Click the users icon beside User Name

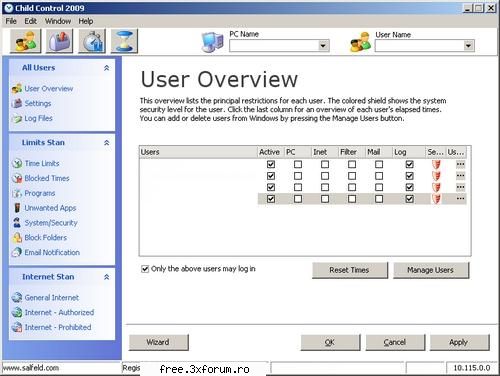pyautogui.click(x=360, y=42)
